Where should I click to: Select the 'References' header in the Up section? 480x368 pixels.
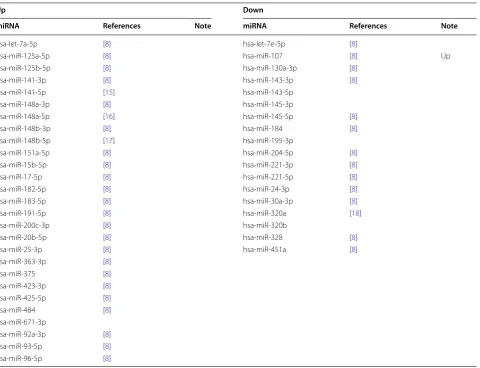click(122, 26)
